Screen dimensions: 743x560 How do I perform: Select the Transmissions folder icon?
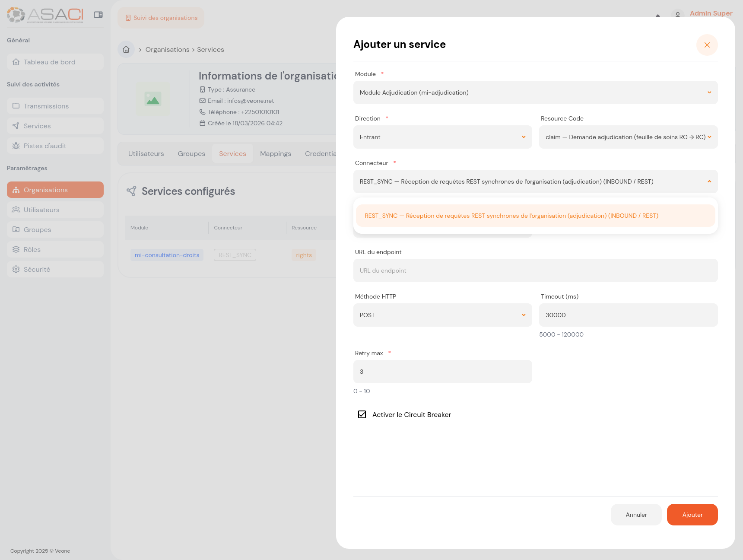point(16,106)
